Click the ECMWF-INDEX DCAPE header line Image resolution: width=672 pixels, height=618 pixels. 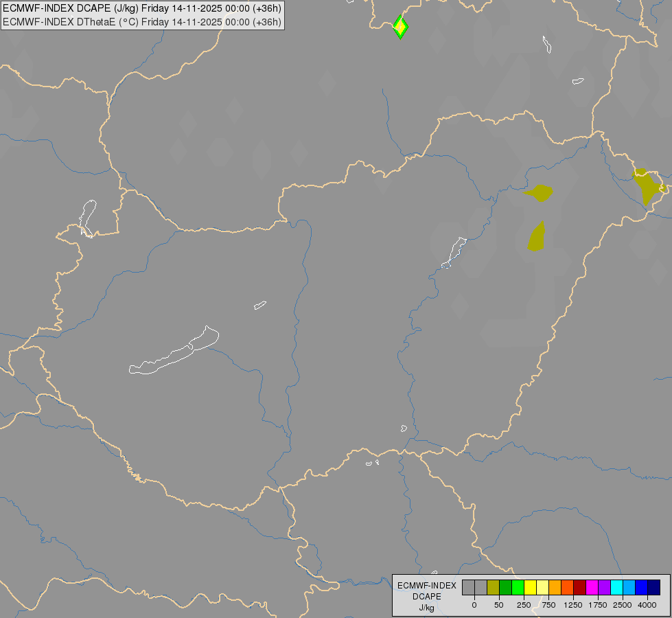[142, 8]
